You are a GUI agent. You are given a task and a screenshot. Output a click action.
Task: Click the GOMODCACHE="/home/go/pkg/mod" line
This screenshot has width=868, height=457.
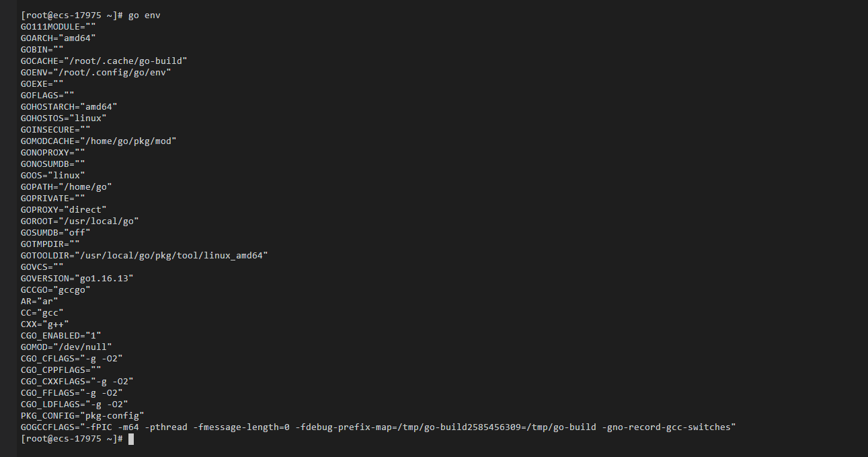99,141
